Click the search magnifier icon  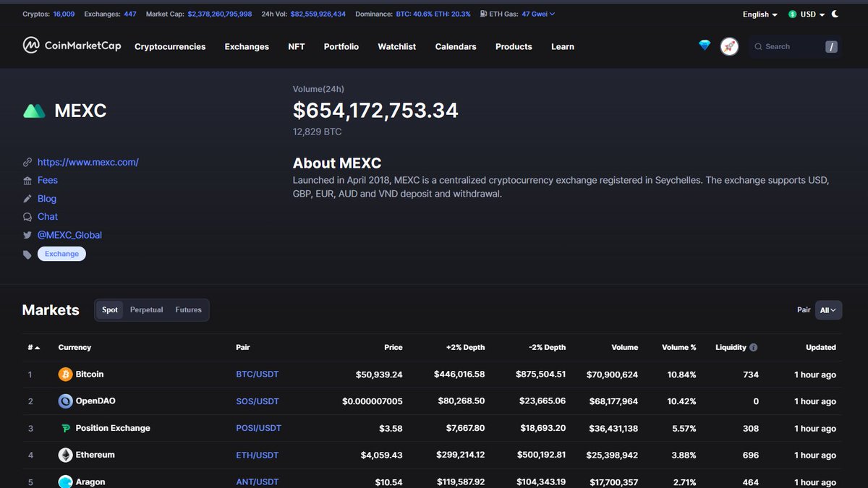(758, 46)
